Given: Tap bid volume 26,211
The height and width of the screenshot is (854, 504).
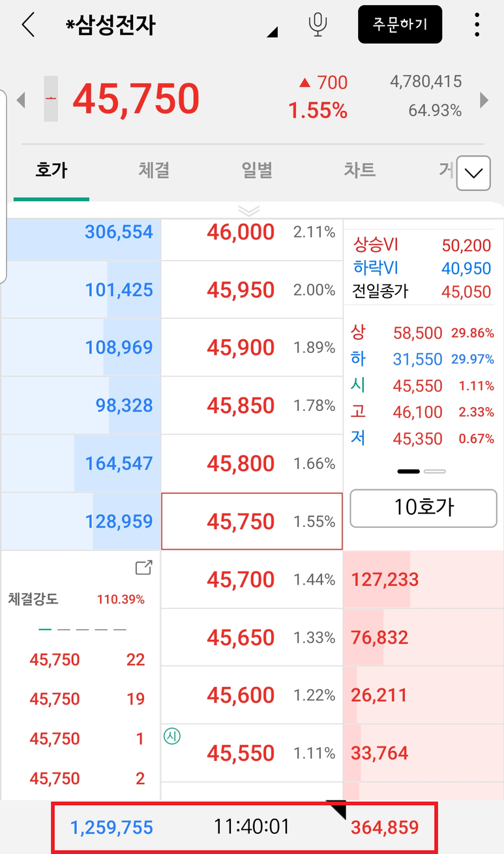Looking at the screenshot, I should (x=379, y=695).
